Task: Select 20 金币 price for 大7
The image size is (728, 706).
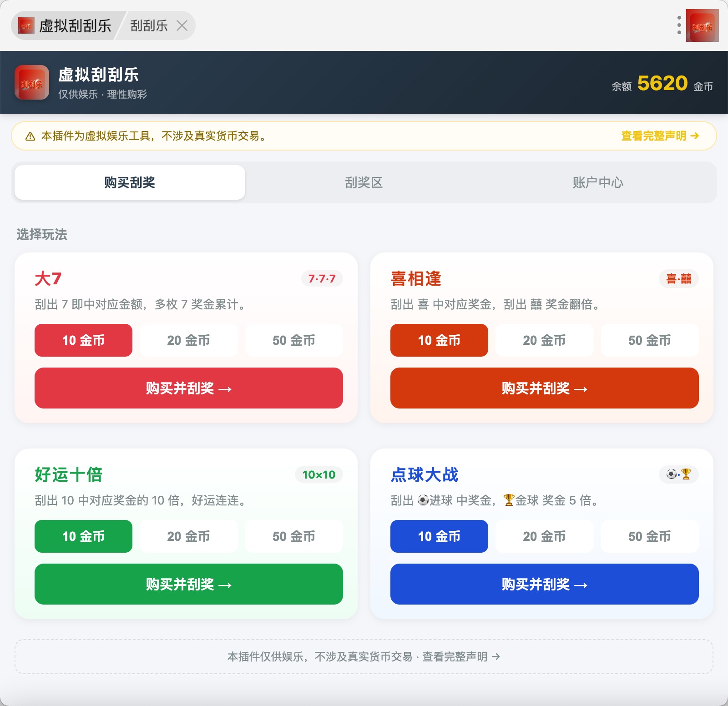Action: tap(188, 340)
